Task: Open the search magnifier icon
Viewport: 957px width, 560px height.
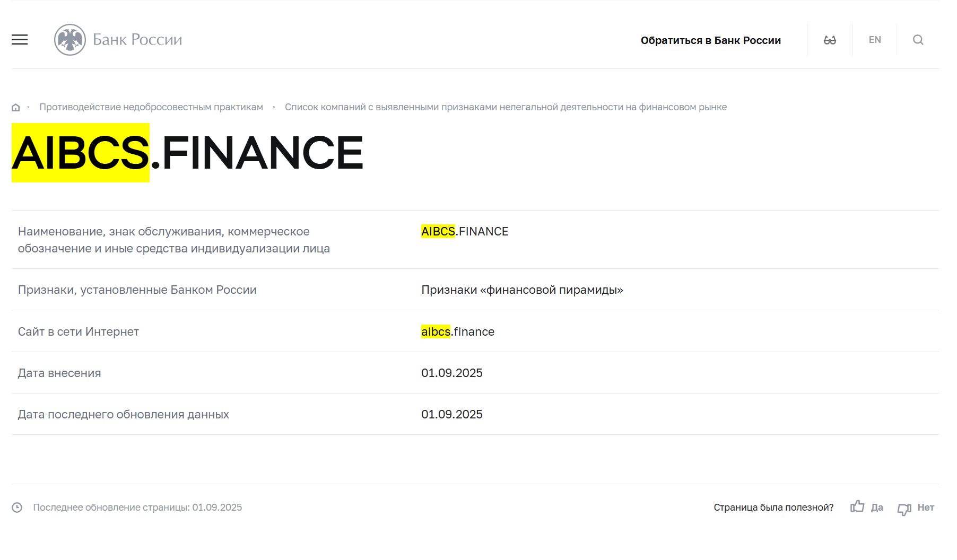Action: coord(918,40)
